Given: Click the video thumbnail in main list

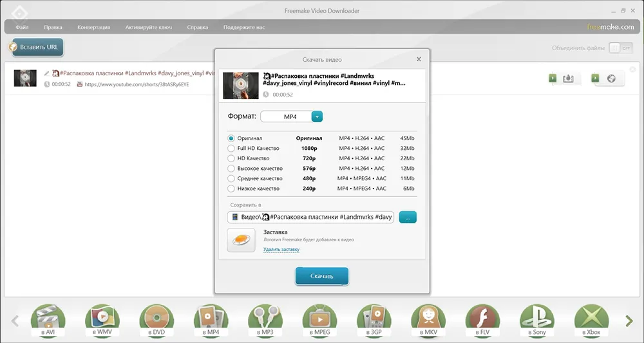Looking at the screenshot, I should 25,78.
